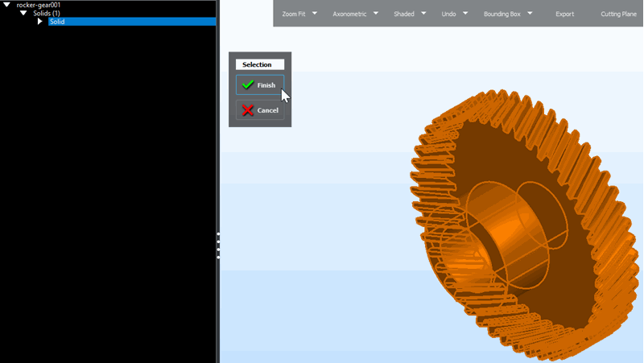Click the Export toolbar item
The width and height of the screenshot is (644, 363).
click(564, 14)
